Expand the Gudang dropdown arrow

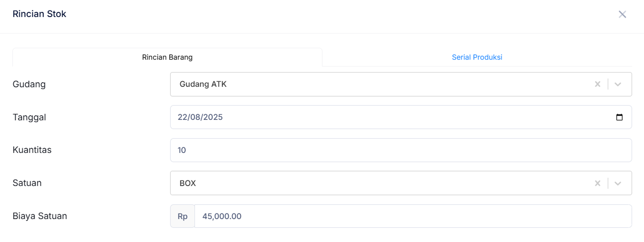618,84
